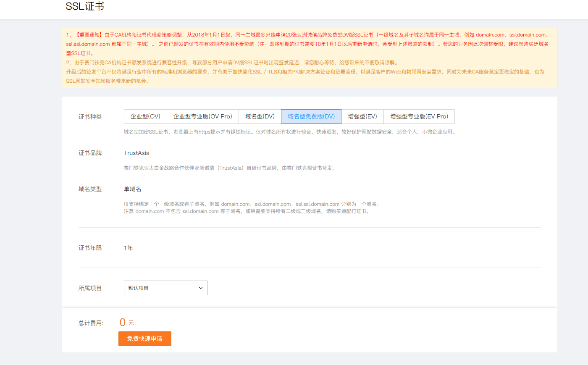This screenshot has width=588, height=365.
Task: Click the 总计费用 label
Action: pos(91,323)
